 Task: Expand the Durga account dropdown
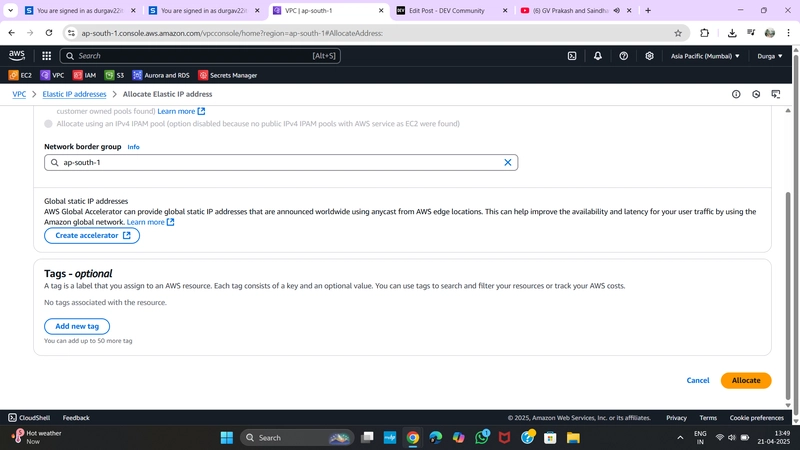pos(769,56)
